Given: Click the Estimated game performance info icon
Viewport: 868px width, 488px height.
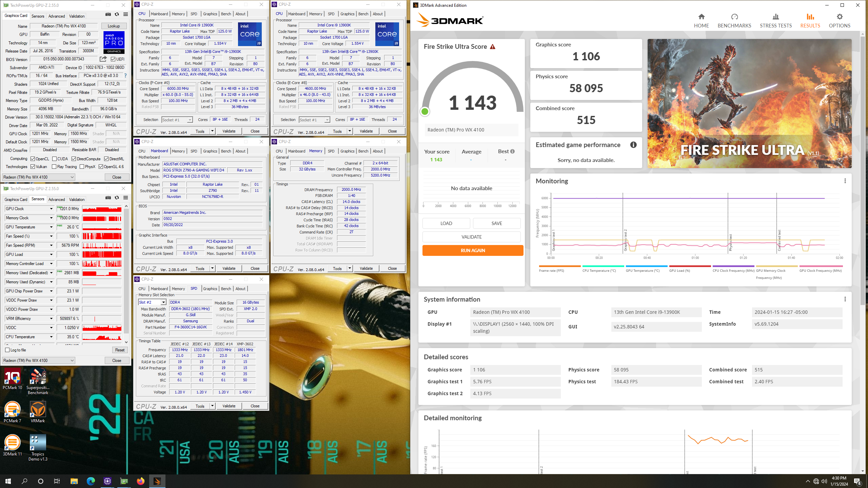Looking at the screenshot, I should pos(633,145).
